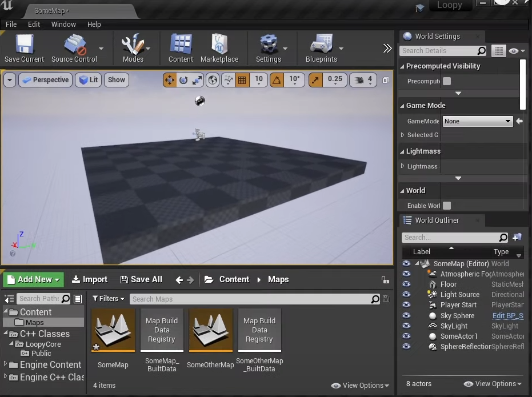Viewport: 532px width, 397px height.
Task: Select the translate gizmo tool in viewport
Action: (170, 80)
